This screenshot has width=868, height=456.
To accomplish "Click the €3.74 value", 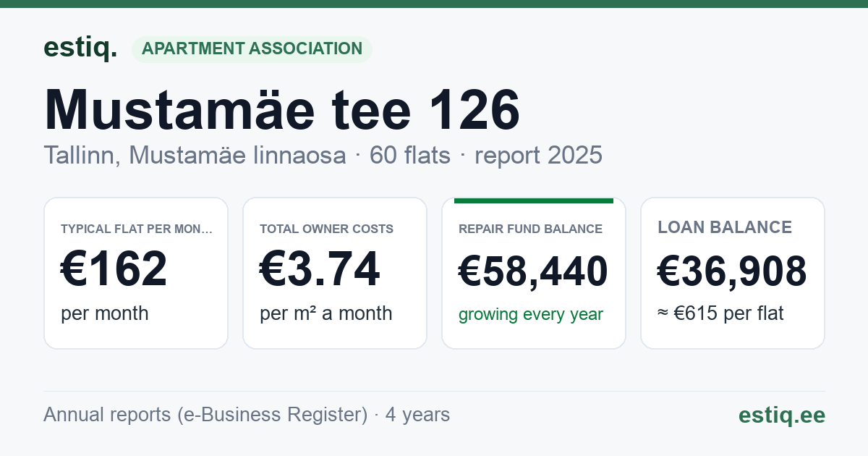I will coord(320,269).
